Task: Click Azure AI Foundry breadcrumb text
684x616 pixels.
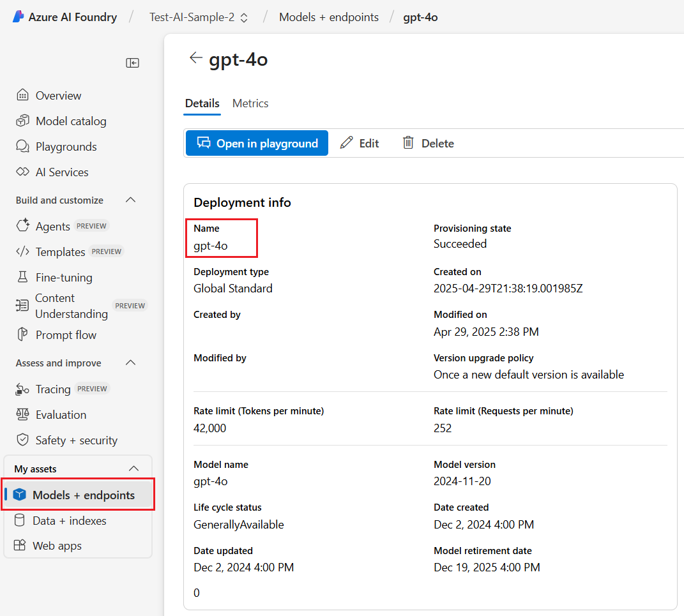Action: pyautogui.click(x=72, y=17)
